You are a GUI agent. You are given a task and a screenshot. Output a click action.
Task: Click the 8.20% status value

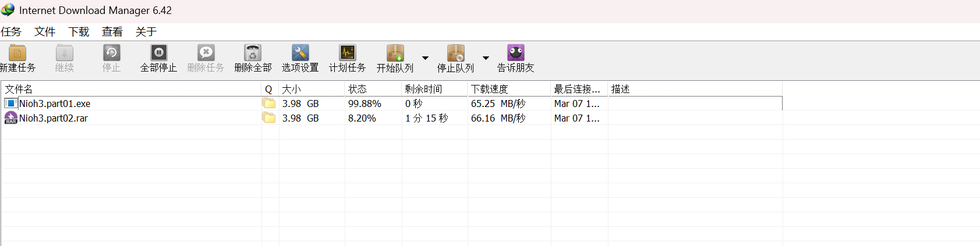click(362, 118)
